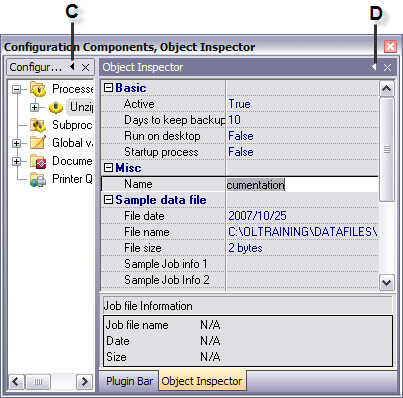Click the Processes folder icon
The width and height of the screenshot is (403, 398).
[x=38, y=89]
